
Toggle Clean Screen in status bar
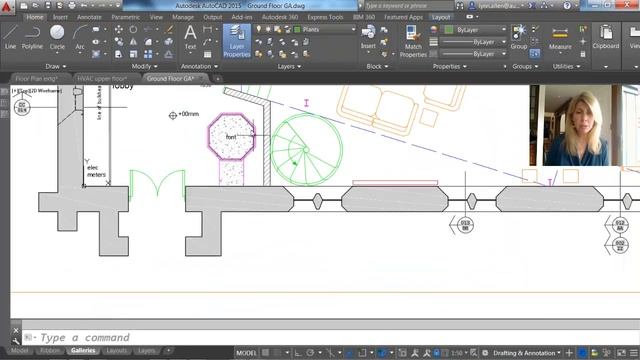coord(621,353)
